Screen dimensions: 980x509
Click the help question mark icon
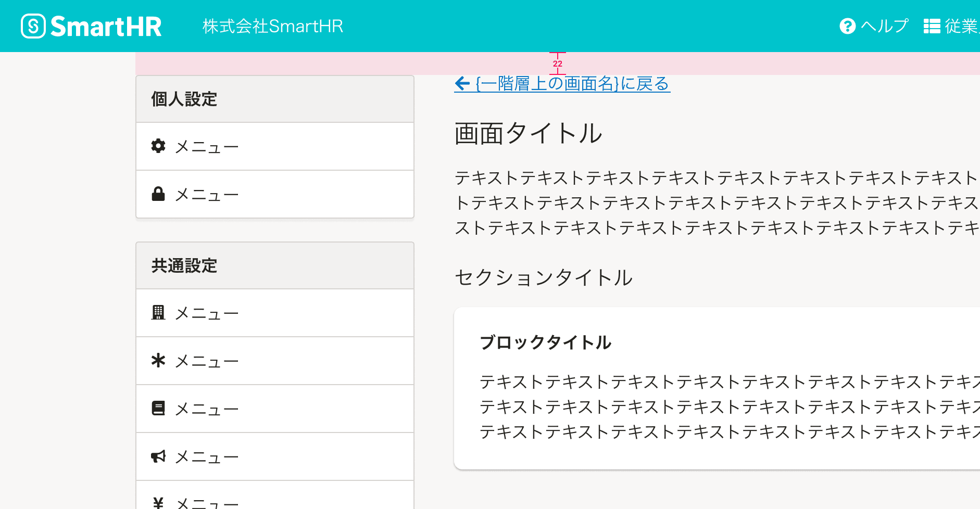tap(847, 26)
